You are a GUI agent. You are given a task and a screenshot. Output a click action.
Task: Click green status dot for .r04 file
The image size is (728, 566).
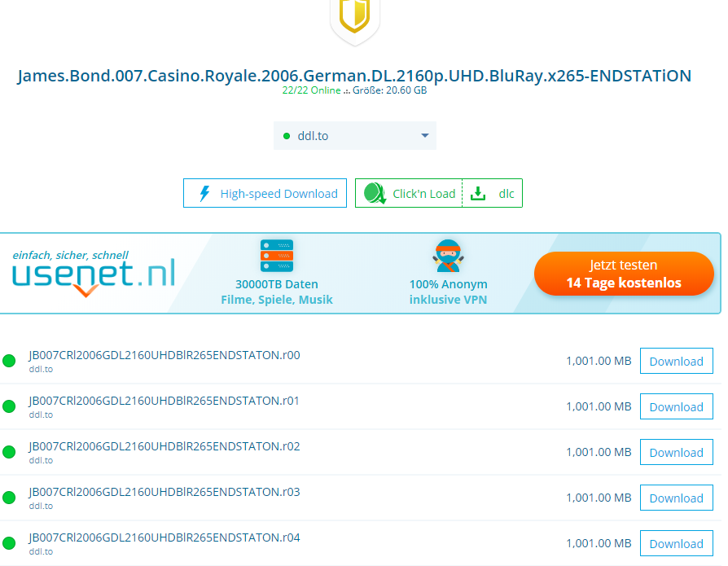(10, 543)
